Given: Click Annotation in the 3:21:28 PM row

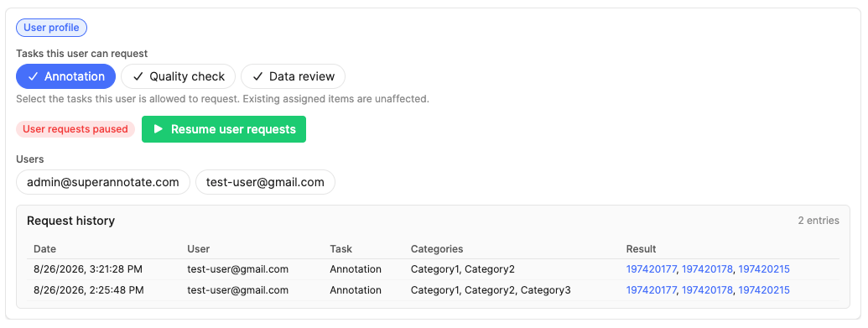Looking at the screenshot, I should pyautogui.click(x=356, y=269).
